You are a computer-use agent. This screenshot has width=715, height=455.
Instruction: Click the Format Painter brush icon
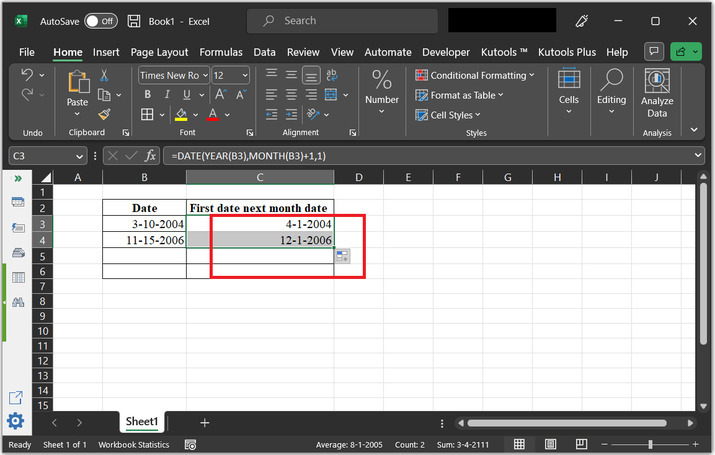[104, 114]
